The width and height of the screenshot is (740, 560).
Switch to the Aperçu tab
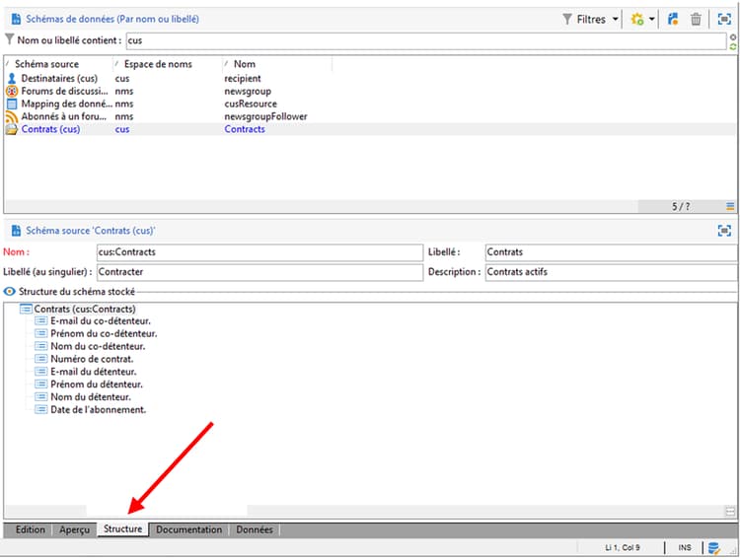click(x=75, y=529)
